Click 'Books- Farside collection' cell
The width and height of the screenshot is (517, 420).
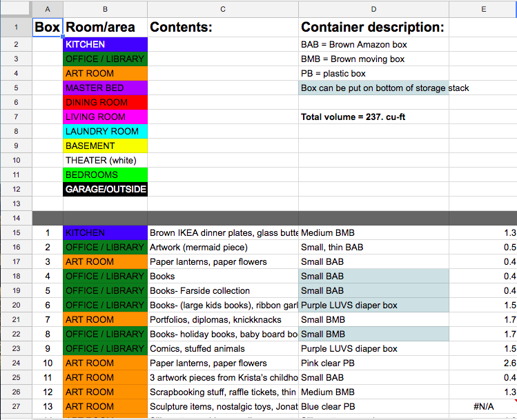click(x=223, y=291)
